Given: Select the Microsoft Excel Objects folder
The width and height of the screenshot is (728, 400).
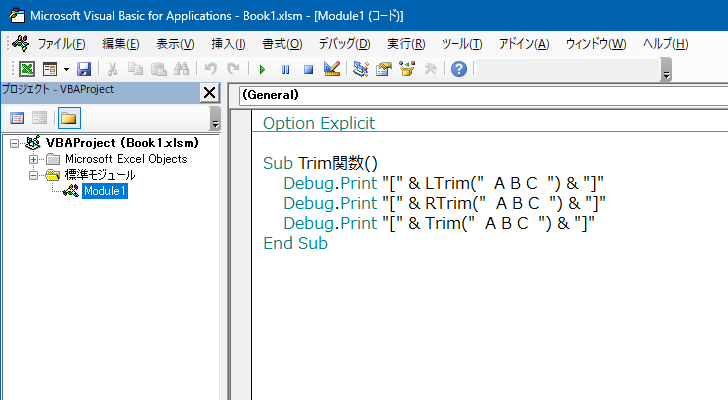Looking at the screenshot, I should coord(126,159).
